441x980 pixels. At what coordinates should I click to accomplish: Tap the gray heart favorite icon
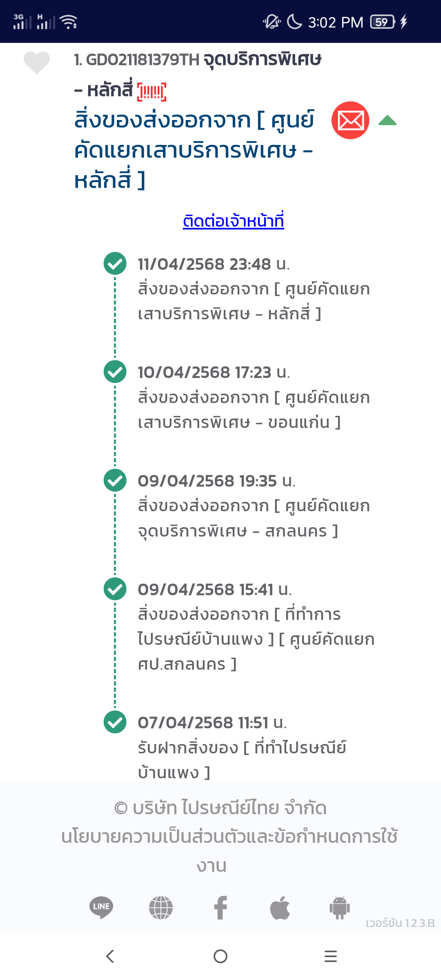(37, 62)
